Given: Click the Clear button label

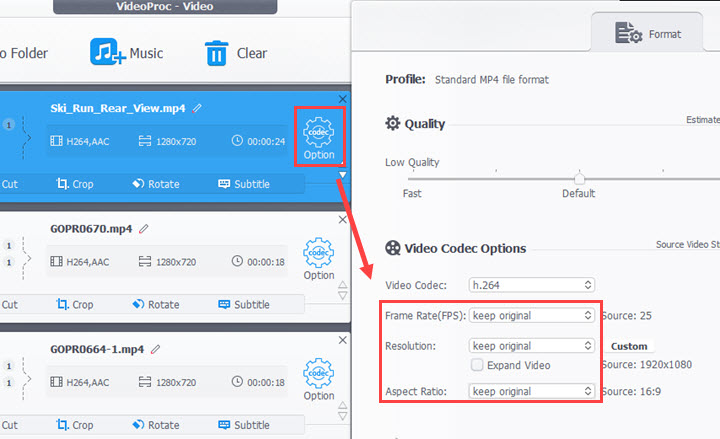Looking at the screenshot, I should (252, 53).
